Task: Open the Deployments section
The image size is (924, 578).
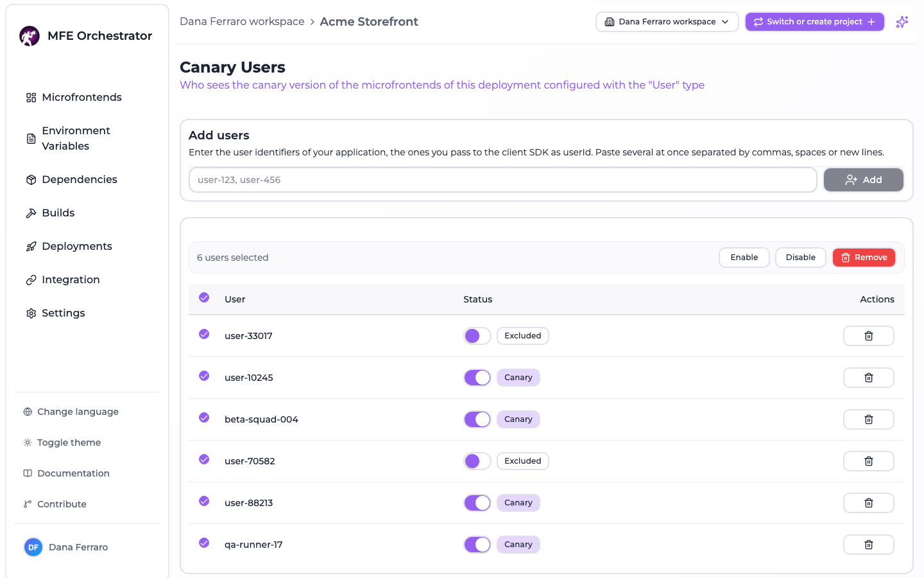Action: coord(87,246)
